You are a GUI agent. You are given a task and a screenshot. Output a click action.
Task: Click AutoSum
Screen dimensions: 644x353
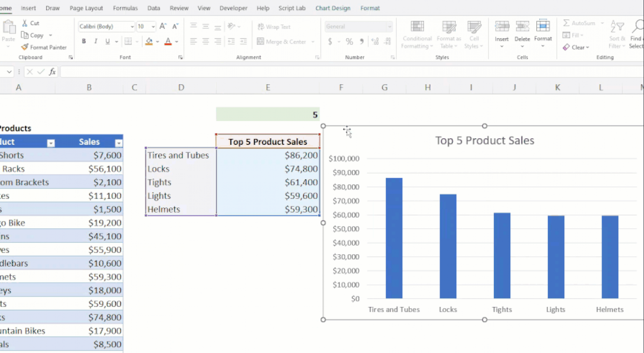click(x=579, y=23)
